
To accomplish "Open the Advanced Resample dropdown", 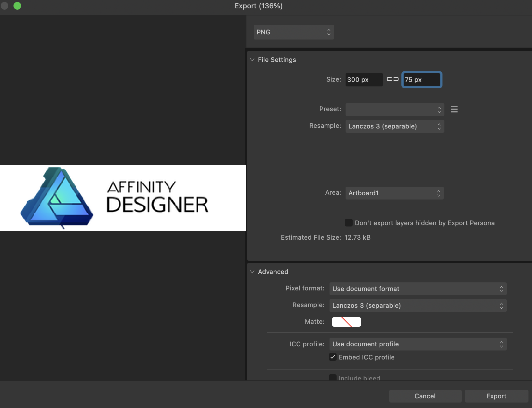I will (418, 306).
